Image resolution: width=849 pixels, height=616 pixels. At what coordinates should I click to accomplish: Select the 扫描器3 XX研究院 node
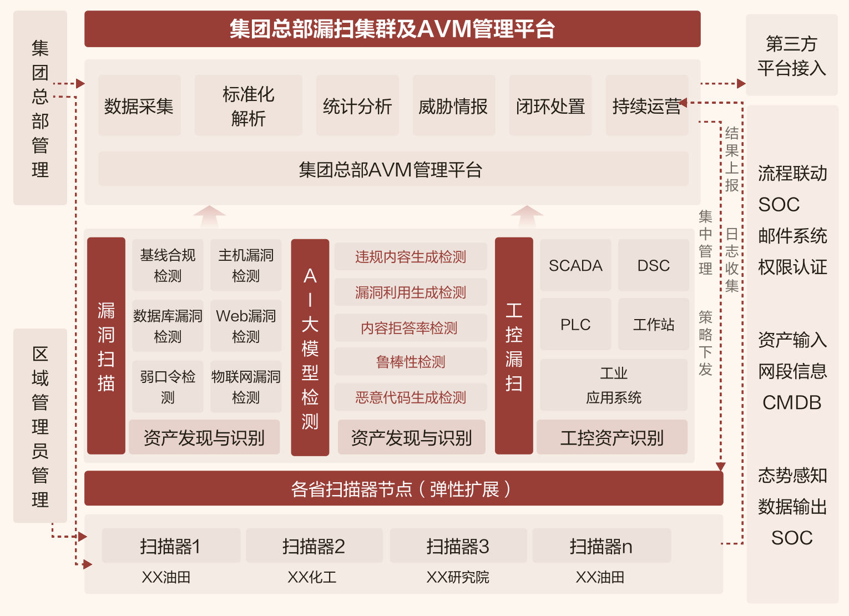[458, 545]
